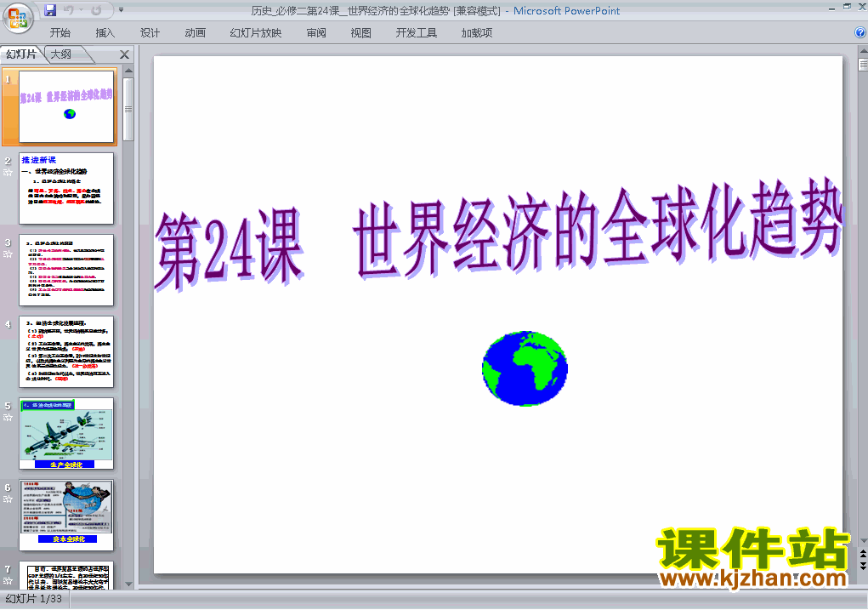Undo the last action
Image resolution: width=868 pixels, height=610 pixels.
69,10
